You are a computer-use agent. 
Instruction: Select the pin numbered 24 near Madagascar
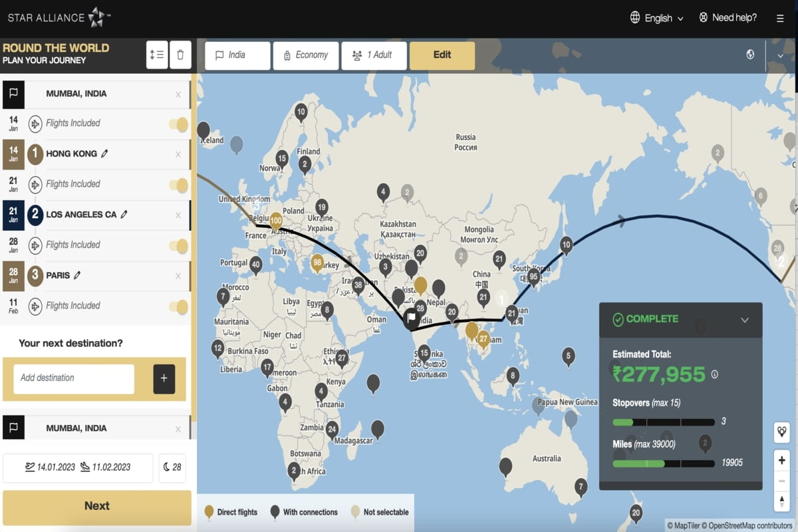point(332,430)
